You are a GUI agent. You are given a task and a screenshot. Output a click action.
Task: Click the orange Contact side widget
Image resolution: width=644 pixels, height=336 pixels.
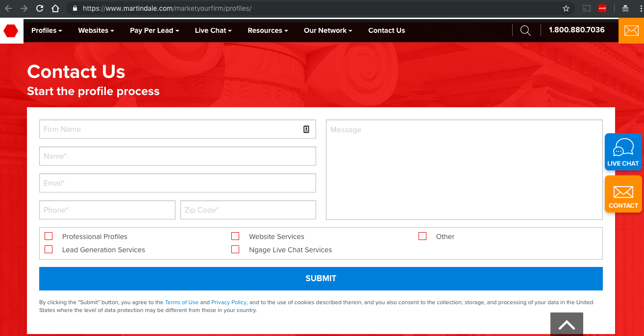point(623,194)
